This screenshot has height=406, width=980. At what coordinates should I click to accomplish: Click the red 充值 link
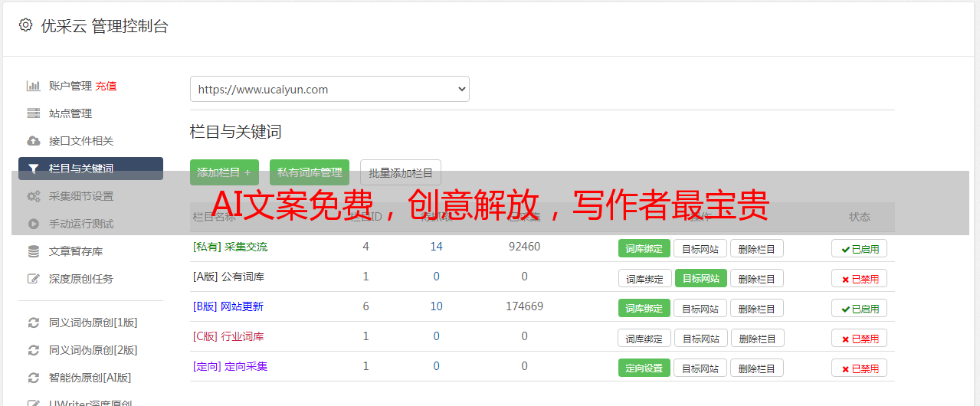coord(107,86)
